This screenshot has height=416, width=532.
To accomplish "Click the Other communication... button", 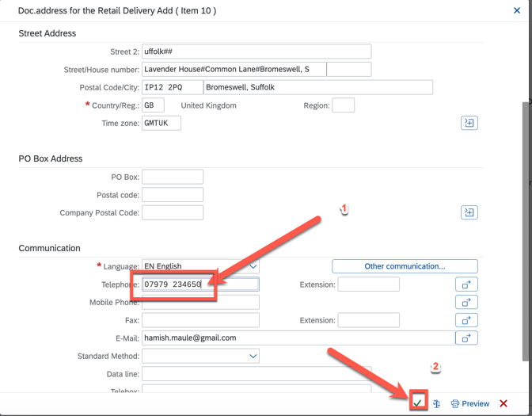I will click(405, 266).
